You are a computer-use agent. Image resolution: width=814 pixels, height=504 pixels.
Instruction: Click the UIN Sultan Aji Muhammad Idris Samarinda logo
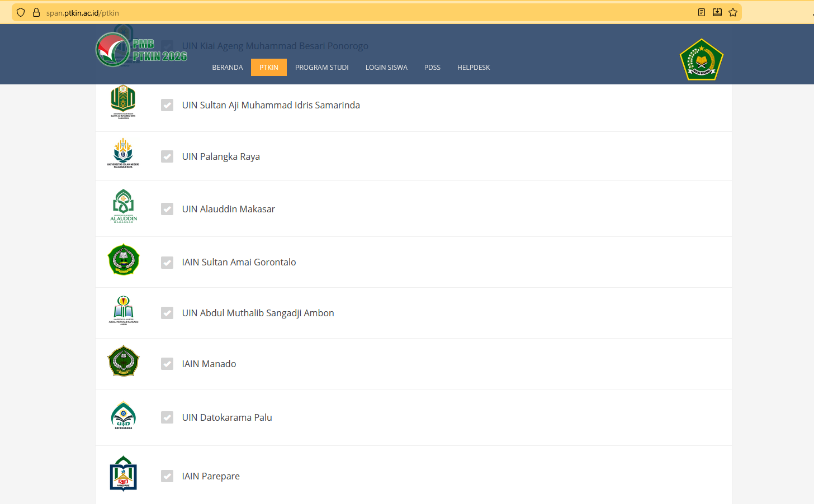(123, 102)
